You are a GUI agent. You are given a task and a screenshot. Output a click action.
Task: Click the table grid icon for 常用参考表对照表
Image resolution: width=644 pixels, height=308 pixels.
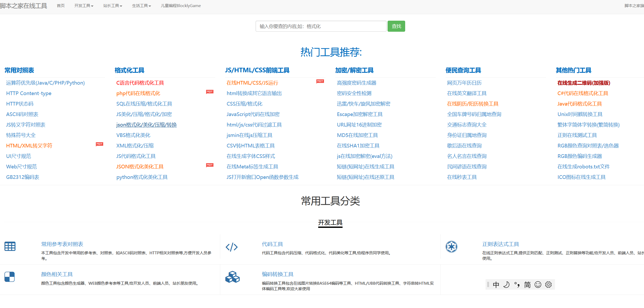click(10, 246)
